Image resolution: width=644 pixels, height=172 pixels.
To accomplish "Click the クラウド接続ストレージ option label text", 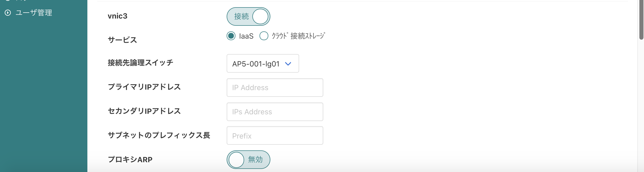I will pyautogui.click(x=298, y=36).
